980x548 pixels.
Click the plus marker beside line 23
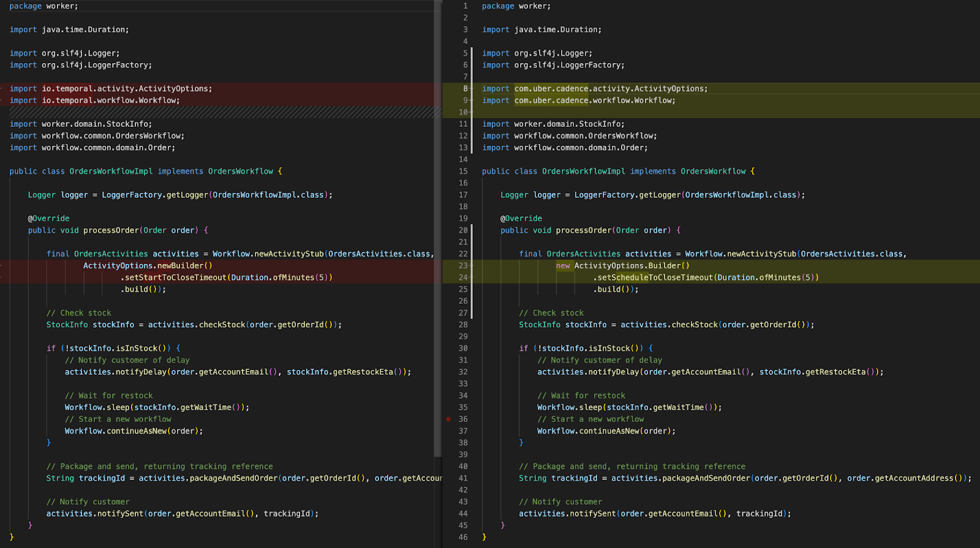470,266
